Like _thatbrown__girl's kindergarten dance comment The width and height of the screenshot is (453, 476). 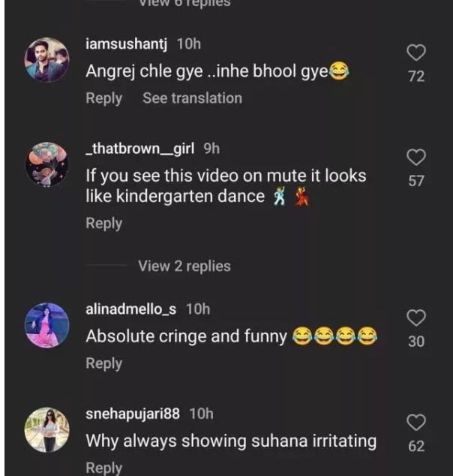[416, 156]
